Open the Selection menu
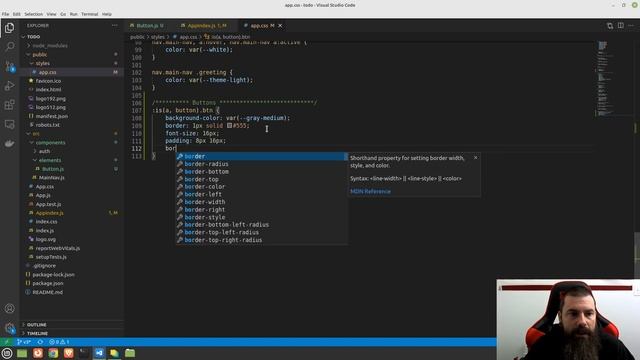640x360 pixels. pos(33,14)
